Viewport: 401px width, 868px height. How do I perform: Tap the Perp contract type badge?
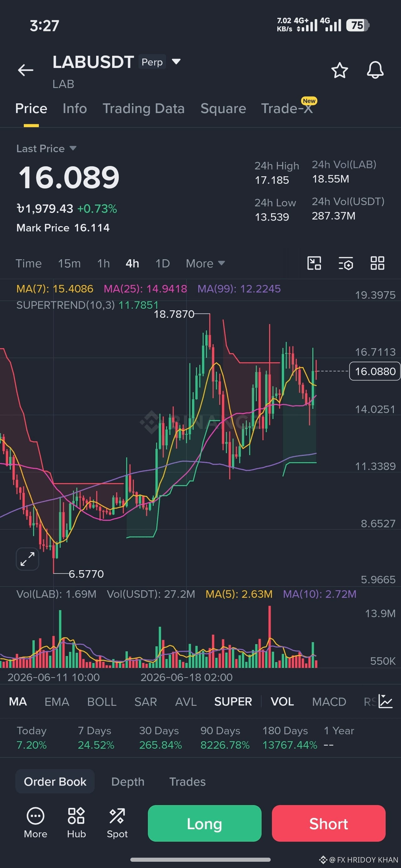tap(152, 62)
